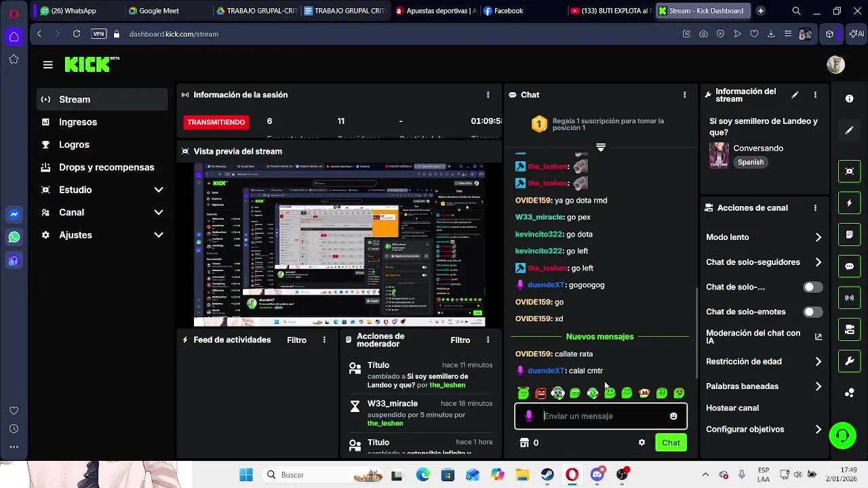Open three-dot menu of Feed de actividades
Image resolution: width=868 pixels, height=488 pixels.
point(324,340)
